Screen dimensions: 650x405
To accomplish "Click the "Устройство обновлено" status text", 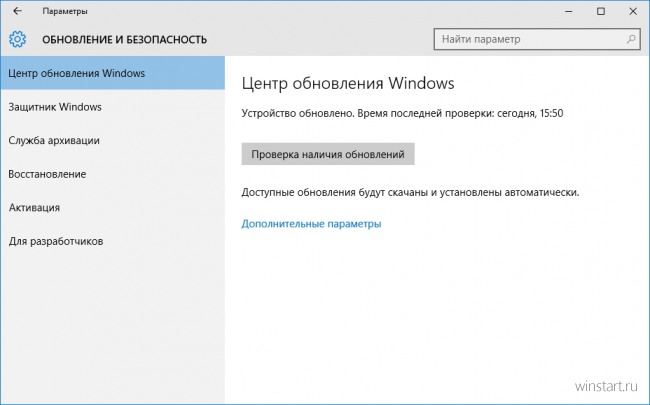I will pos(297,113).
